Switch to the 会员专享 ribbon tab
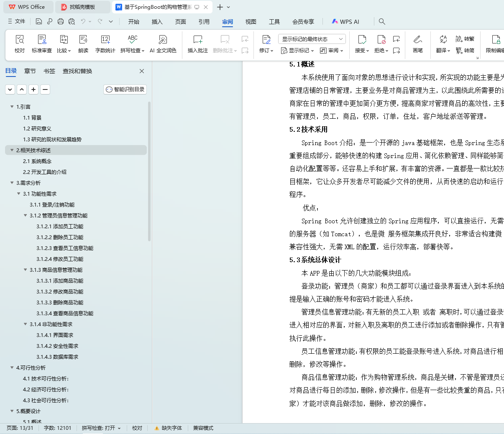Viewport: 504px width, 434px height. coord(303,21)
